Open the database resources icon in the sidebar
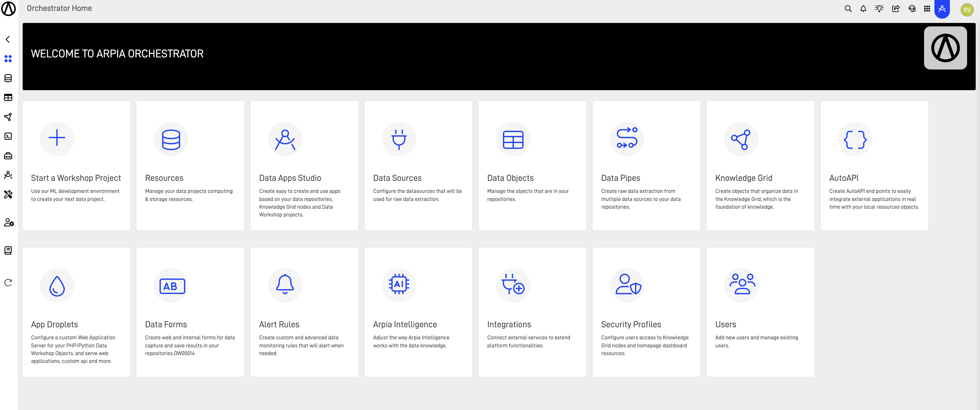980x410 pixels. (x=8, y=78)
